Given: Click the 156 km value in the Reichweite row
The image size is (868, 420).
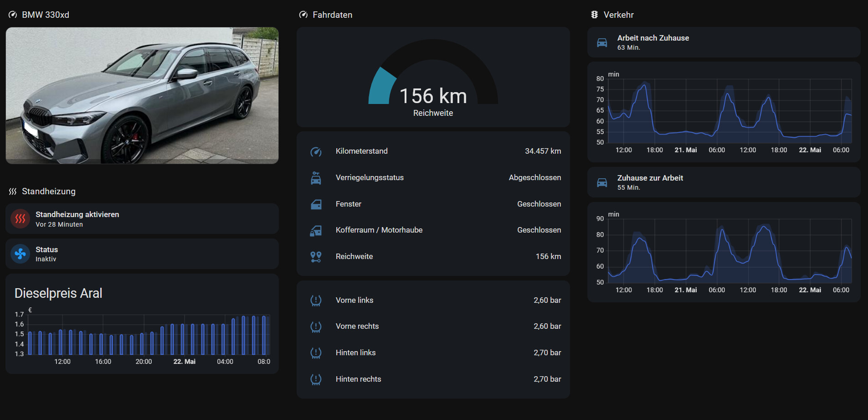Looking at the screenshot, I should click(548, 257).
